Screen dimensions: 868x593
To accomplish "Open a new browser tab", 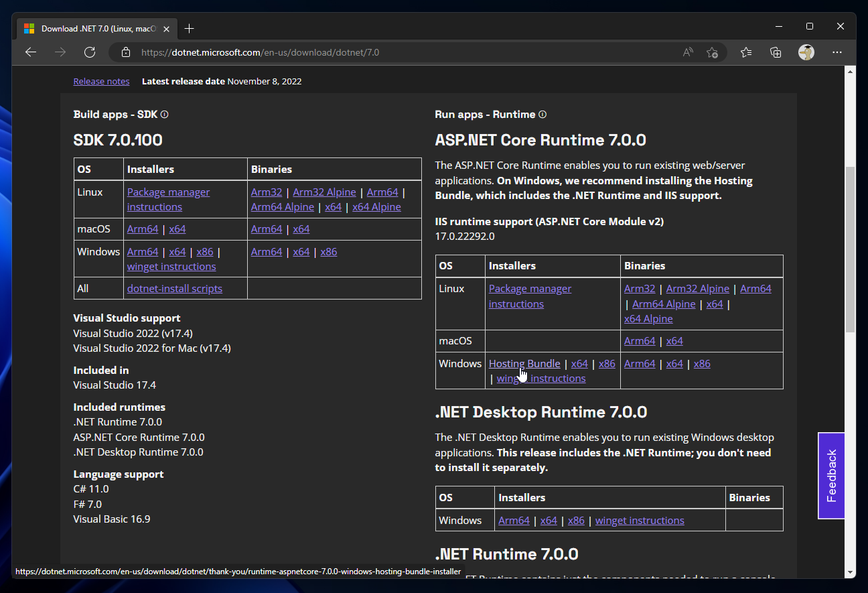I will click(190, 28).
